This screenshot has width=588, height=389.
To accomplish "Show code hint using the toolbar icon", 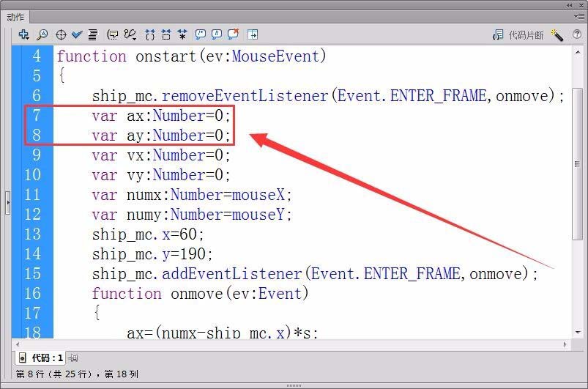I will tap(113, 35).
